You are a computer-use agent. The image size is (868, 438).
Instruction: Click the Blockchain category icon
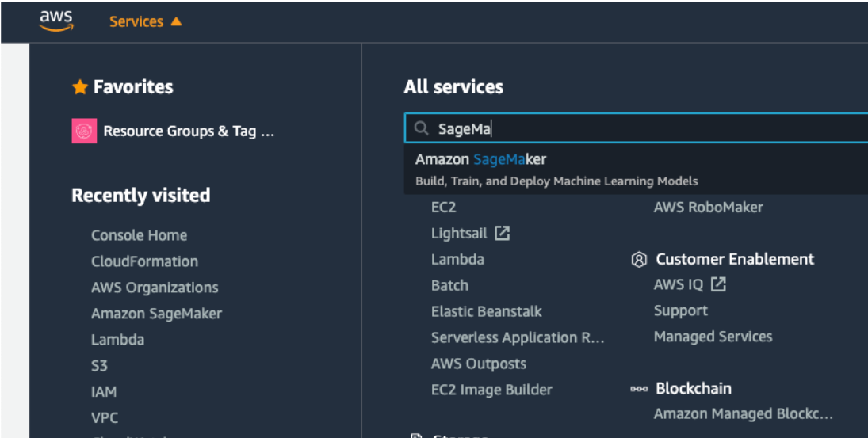click(x=639, y=389)
